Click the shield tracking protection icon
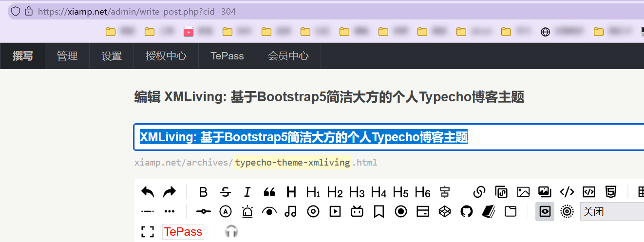 [x=16, y=11]
